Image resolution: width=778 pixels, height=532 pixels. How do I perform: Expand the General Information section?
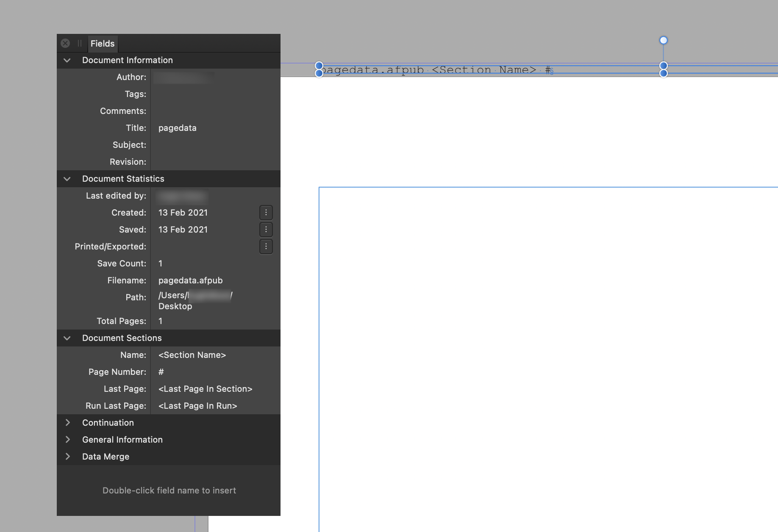pyautogui.click(x=67, y=440)
